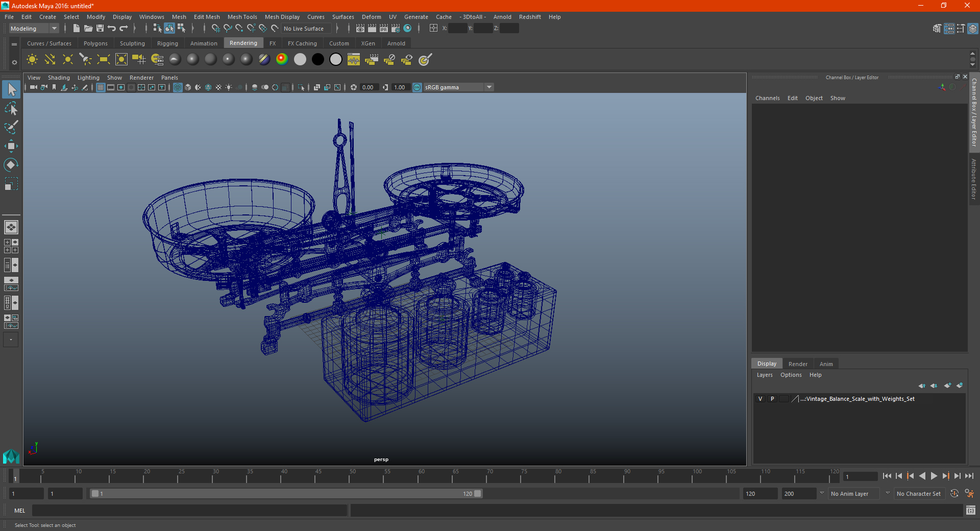Create an ambient light from shelf

tap(32, 60)
